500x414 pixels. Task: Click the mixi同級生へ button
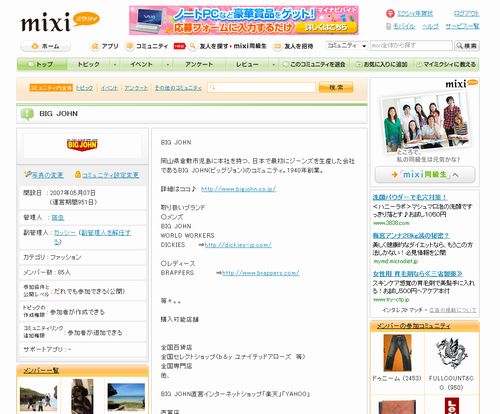click(425, 175)
